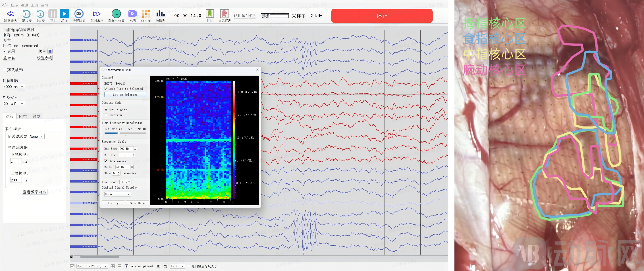Screen dimensions: 644x271
Task: Open the Port E (128 ch) dropdown
Action: (92, 266)
